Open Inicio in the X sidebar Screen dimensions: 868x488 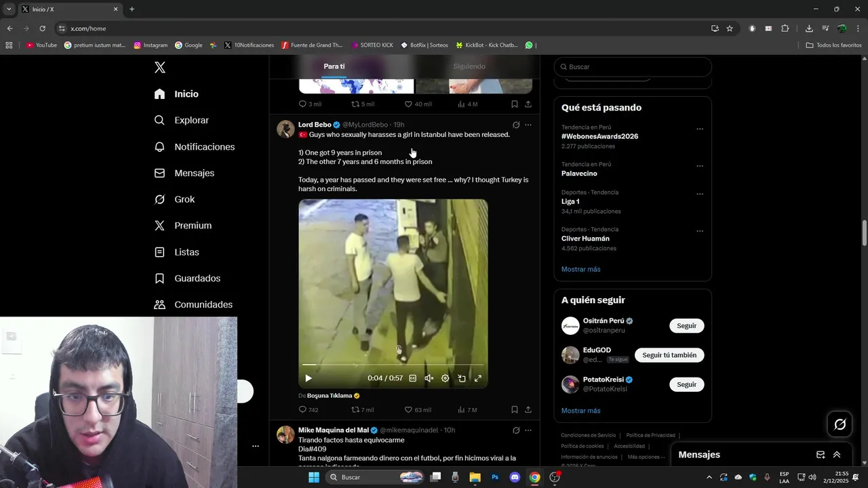tap(176, 94)
